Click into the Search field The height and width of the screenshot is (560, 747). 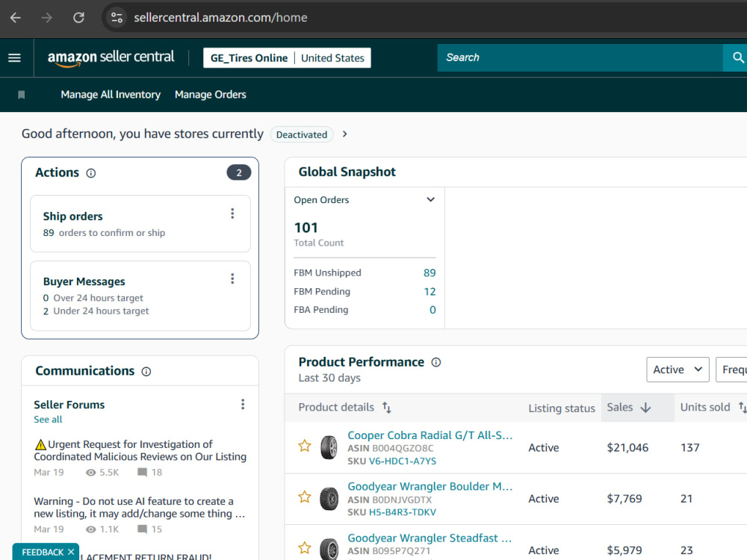pyautogui.click(x=580, y=57)
